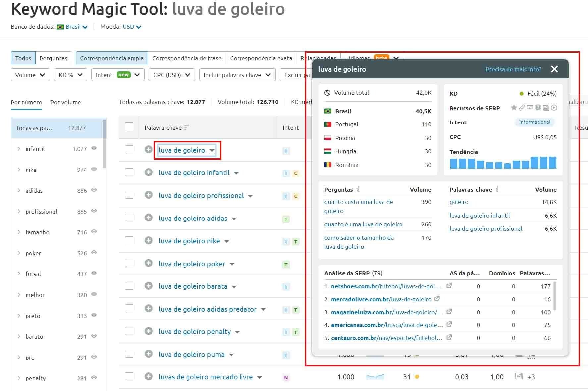588x391 pixels.
Task: Add 'luva de goleiro adidas' with plus icon
Action: click(x=148, y=218)
